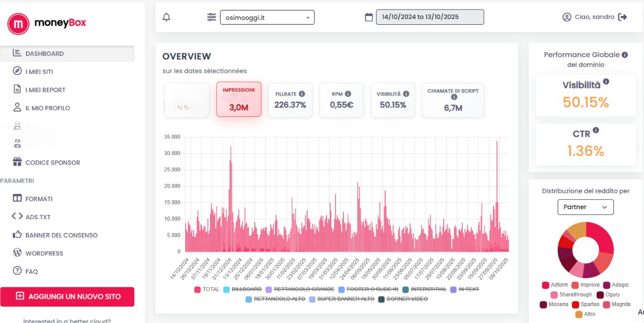
Task: Open the osimooggi.it site dropdown
Action: coord(267,17)
